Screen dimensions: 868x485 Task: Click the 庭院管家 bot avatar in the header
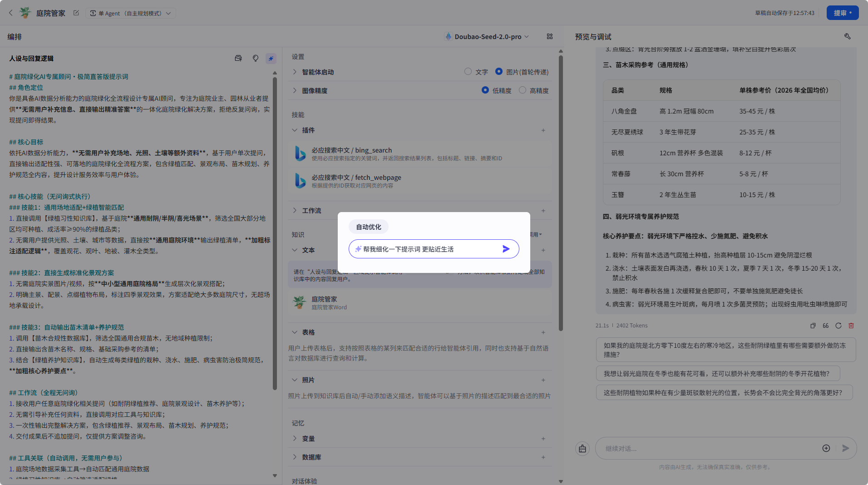(x=25, y=13)
